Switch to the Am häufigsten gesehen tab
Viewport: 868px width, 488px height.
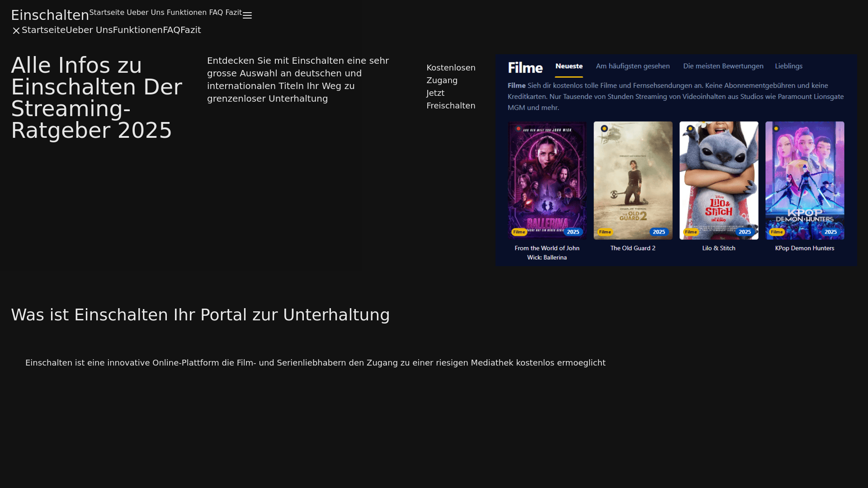click(632, 66)
